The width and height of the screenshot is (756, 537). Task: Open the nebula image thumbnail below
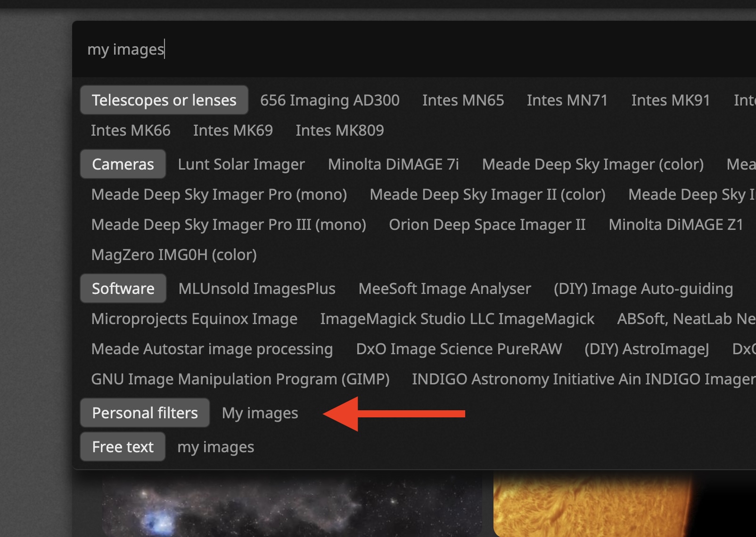[x=292, y=504]
